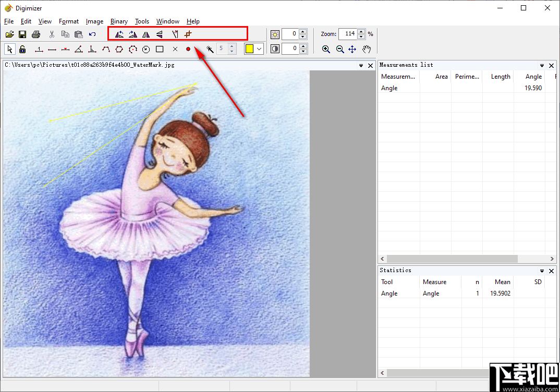Click the Mean column header in Statistics

[502, 282]
